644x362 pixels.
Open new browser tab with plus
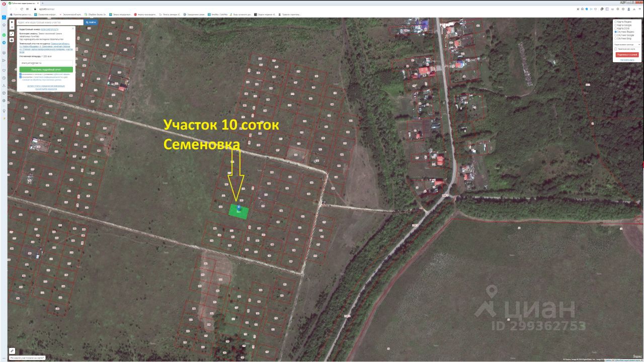[42, 3]
